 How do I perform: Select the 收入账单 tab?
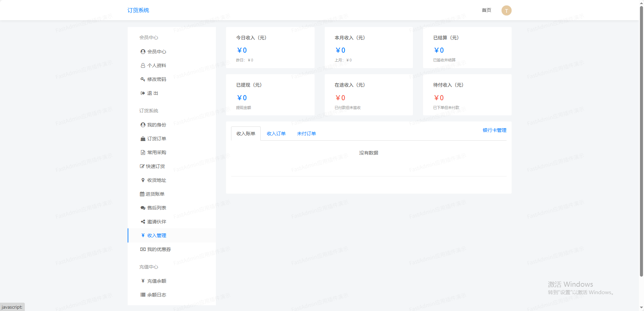click(x=246, y=134)
